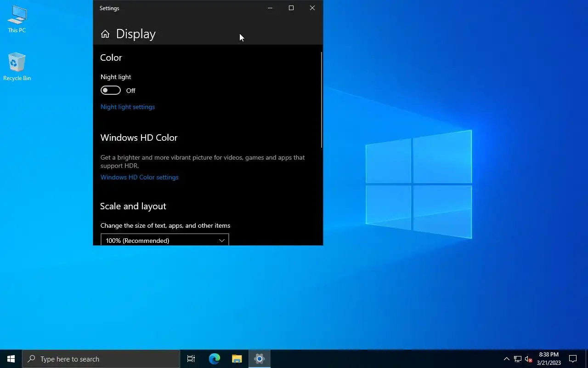Viewport: 588px width, 368px height.
Task: Open Task View from the taskbar
Action: (x=191, y=359)
